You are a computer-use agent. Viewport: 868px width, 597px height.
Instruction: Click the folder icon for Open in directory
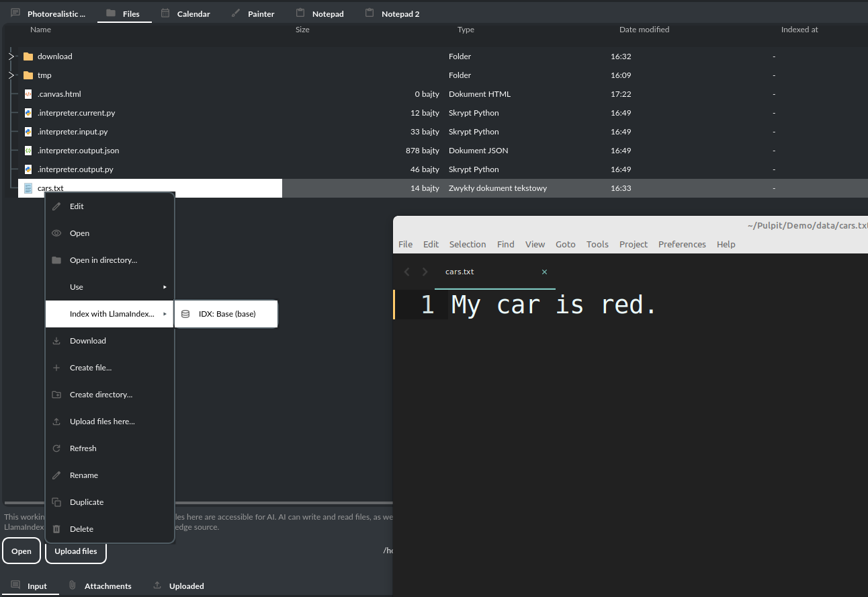pos(56,260)
